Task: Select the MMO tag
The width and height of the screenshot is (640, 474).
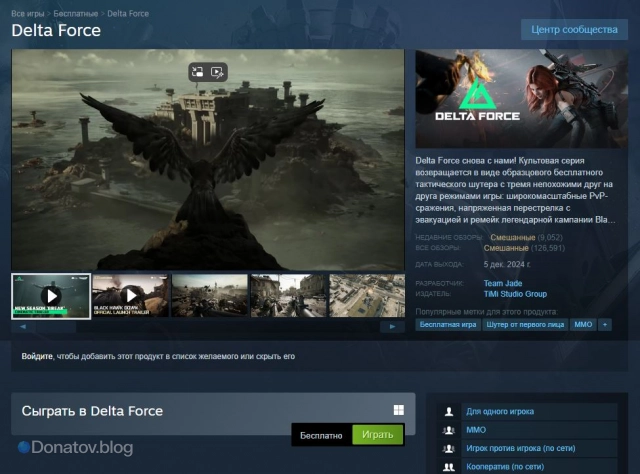Action: (583, 325)
